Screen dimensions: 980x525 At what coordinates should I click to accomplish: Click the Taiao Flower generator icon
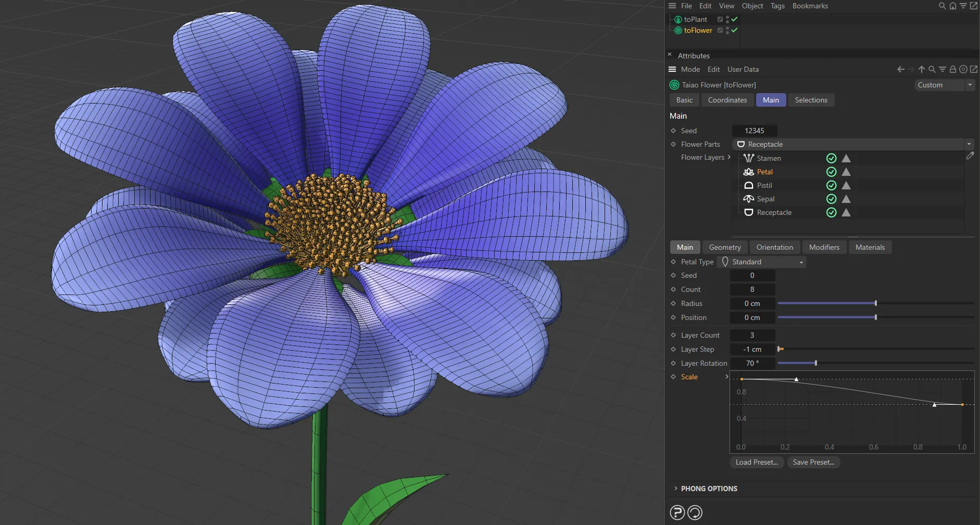(674, 84)
